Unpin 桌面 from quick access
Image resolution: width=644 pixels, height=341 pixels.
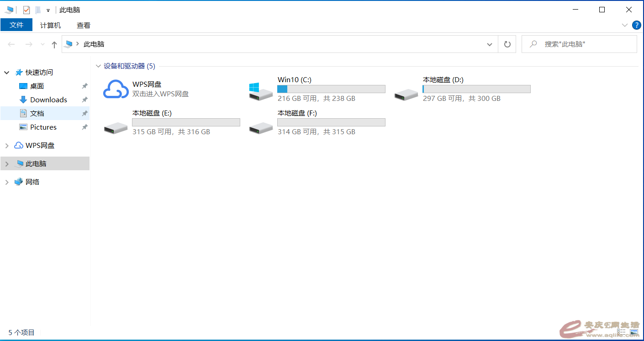point(84,86)
